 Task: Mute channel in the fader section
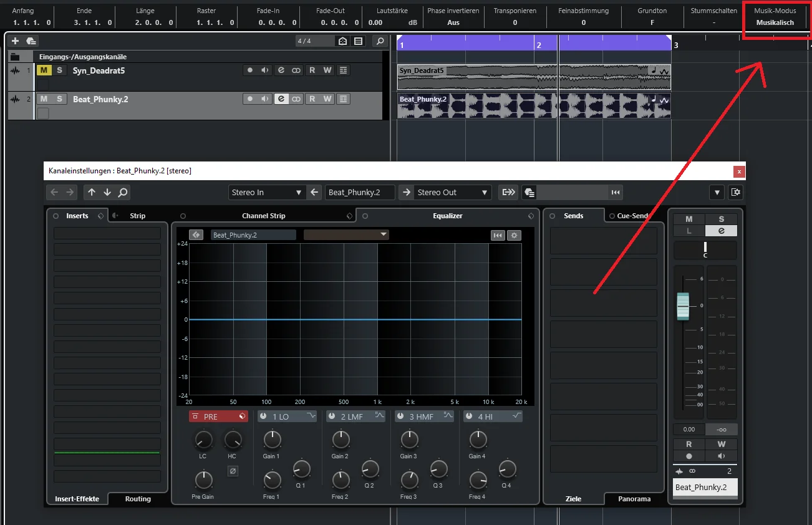click(689, 219)
